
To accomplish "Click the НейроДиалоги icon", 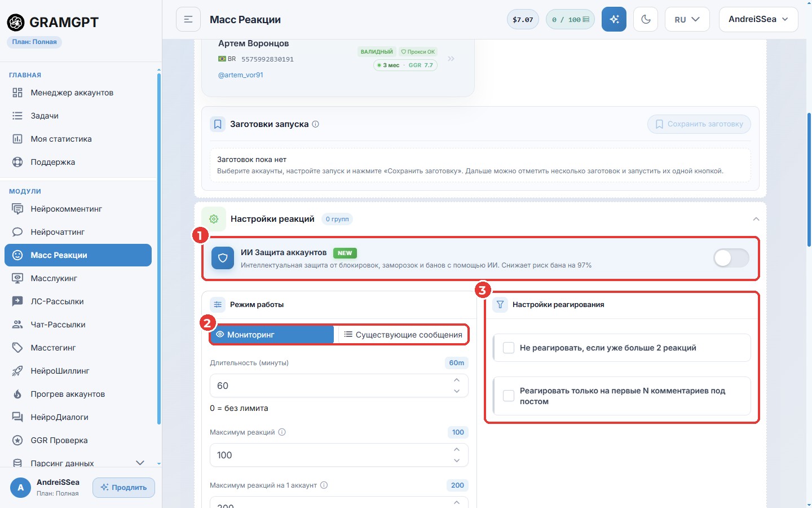I will pyautogui.click(x=17, y=417).
